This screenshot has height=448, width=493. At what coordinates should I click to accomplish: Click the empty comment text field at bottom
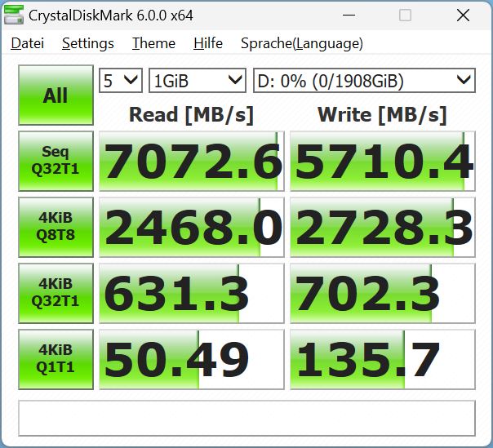click(246, 417)
